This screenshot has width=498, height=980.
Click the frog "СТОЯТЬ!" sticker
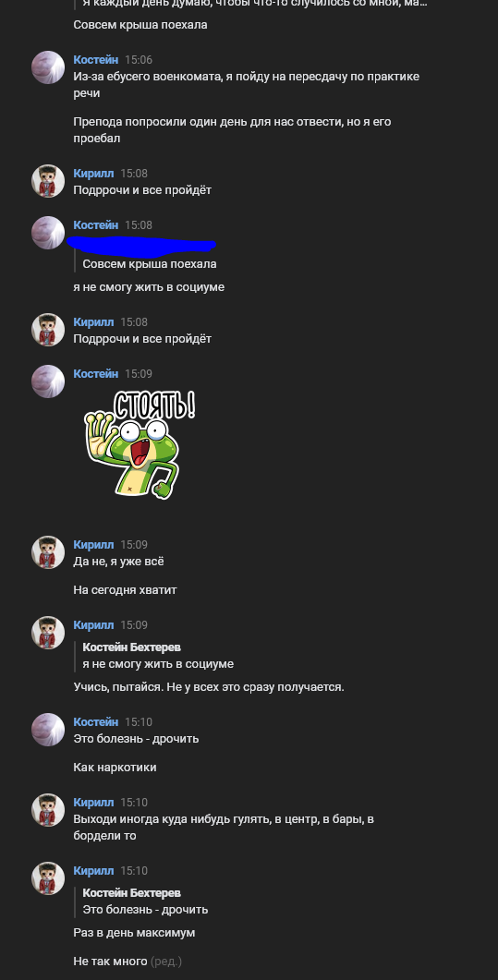pyautogui.click(x=140, y=444)
